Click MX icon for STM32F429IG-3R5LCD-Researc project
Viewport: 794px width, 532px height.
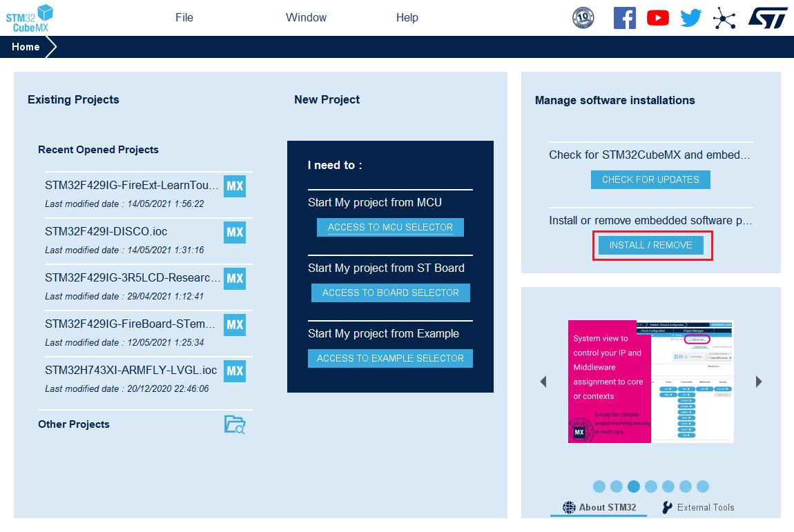pos(235,278)
